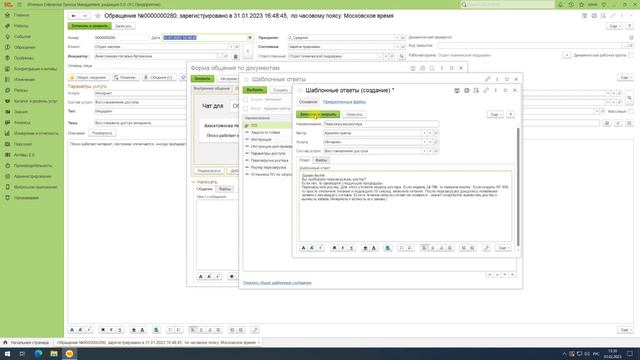Open the Service field's open-record icon in template dialog
The height and width of the screenshot is (360, 640).
pos(436,142)
